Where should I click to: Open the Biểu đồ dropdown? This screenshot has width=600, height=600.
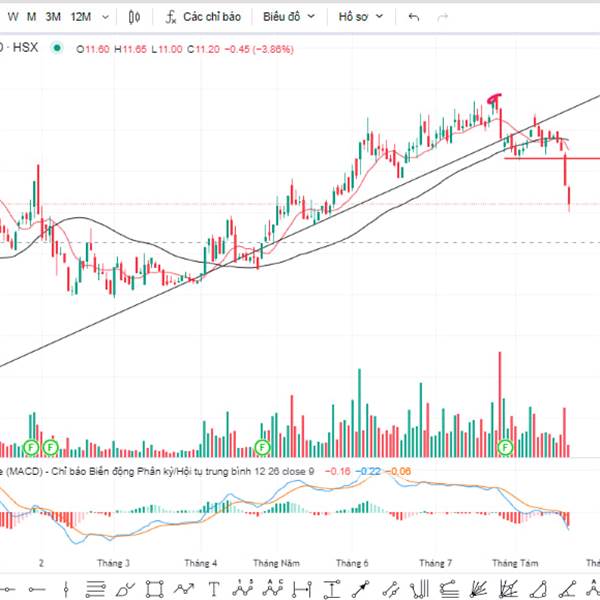[x=289, y=17]
